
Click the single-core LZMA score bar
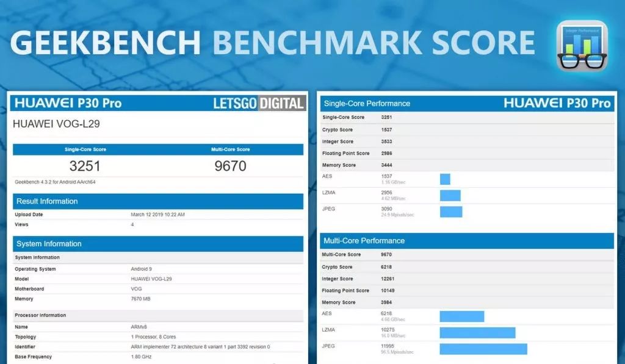pos(450,195)
